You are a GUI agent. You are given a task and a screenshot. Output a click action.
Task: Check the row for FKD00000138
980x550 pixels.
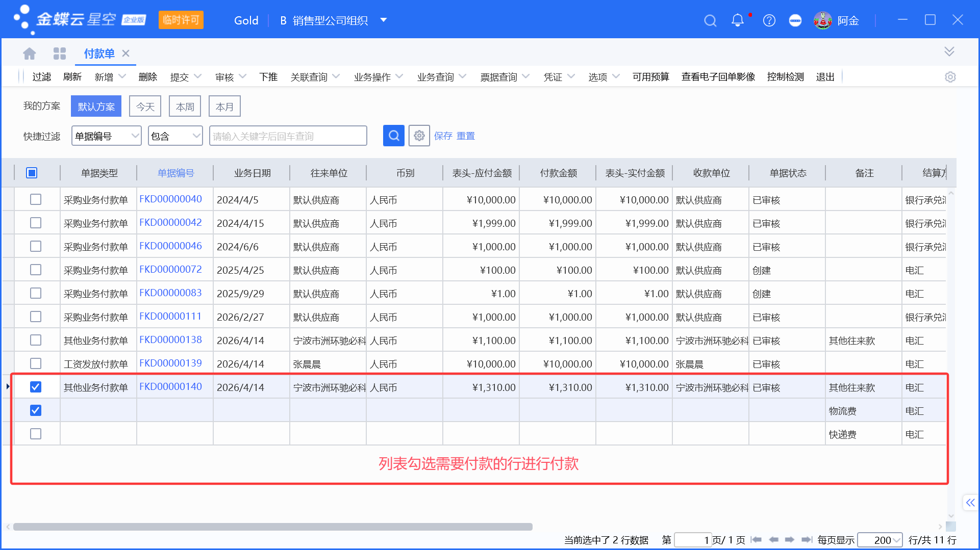pyautogui.click(x=35, y=340)
